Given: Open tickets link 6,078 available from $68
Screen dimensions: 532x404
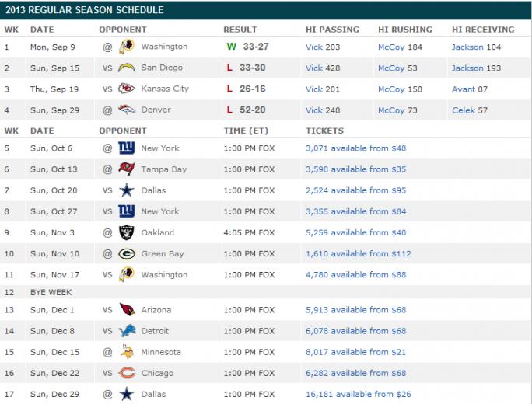Looking at the screenshot, I should pos(356,331).
